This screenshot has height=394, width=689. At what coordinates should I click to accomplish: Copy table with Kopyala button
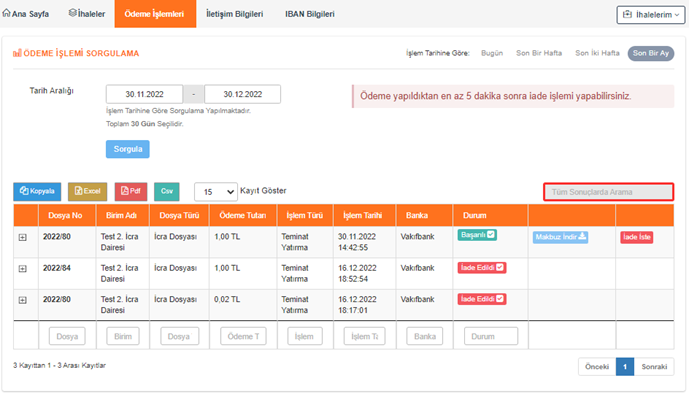click(x=37, y=191)
